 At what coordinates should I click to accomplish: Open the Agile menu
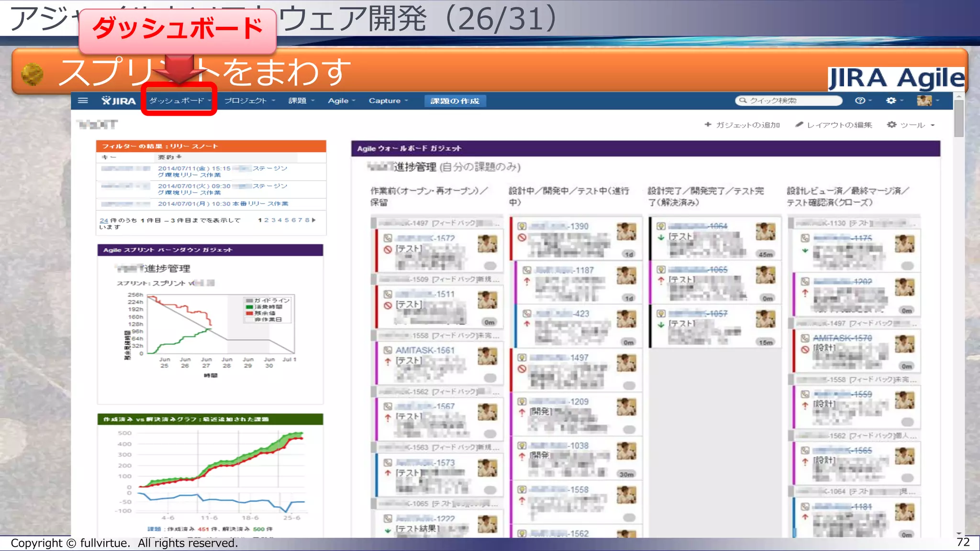coord(341,101)
